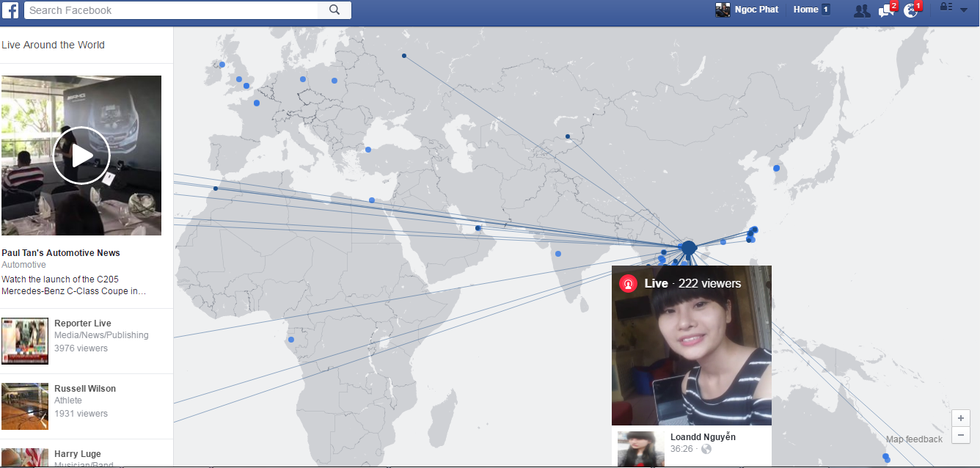This screenshot has width=980, height=468.
Task: Click the red Live broadcast icon on the popup
Action: click(x=628, y=283)
